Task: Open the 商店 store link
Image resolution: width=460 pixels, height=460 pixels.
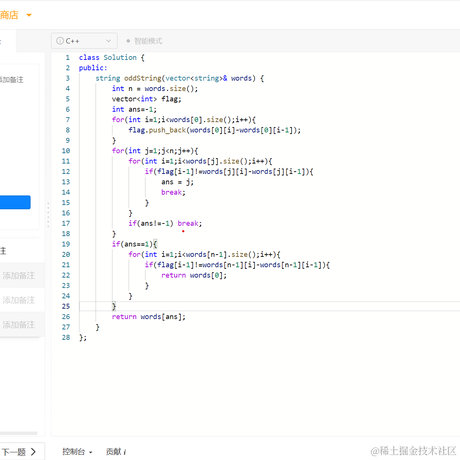Action: (9, 15)
